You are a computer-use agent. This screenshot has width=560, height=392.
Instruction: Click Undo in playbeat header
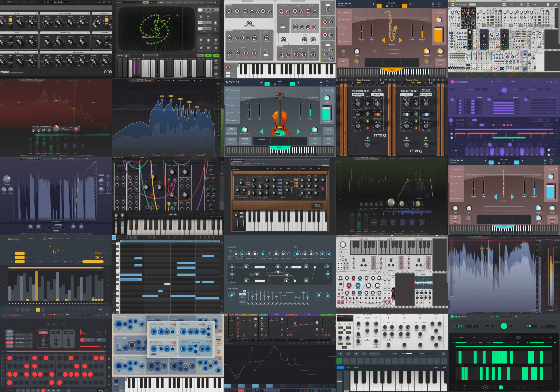click(86, 315)
